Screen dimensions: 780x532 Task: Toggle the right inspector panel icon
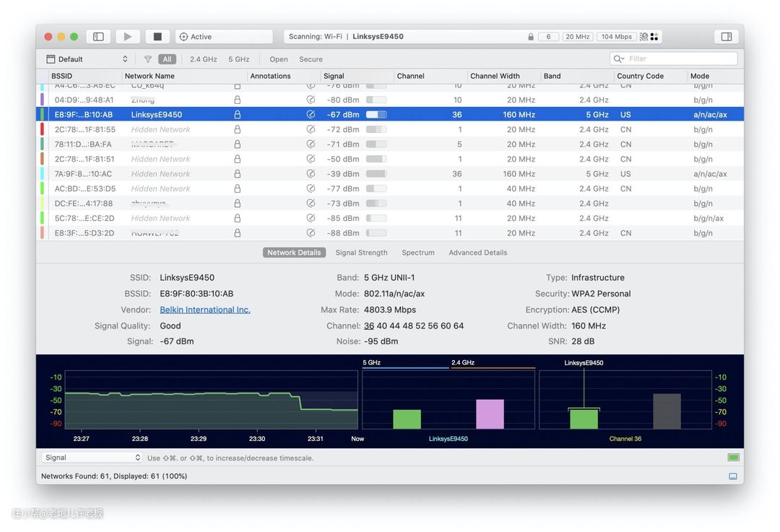[x=726, y=37]
